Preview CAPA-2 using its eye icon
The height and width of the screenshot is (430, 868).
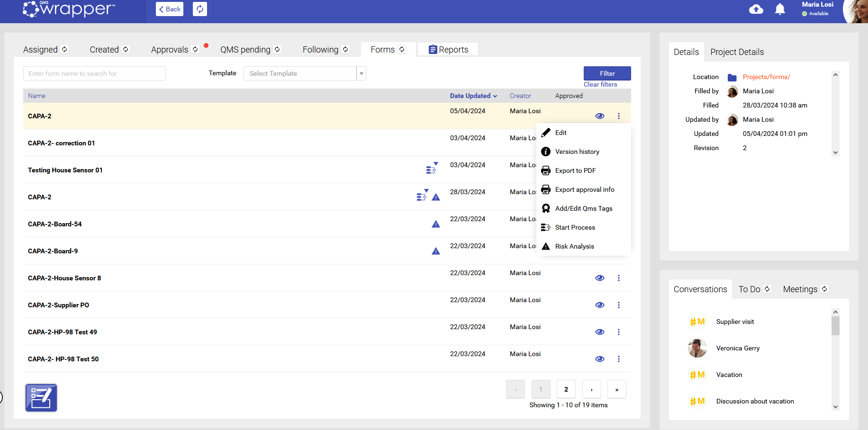point(599,116)
